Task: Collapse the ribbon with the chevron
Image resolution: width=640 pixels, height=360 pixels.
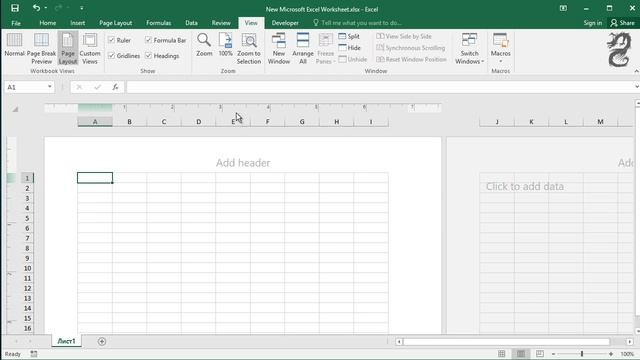Action: coord(636,71)
